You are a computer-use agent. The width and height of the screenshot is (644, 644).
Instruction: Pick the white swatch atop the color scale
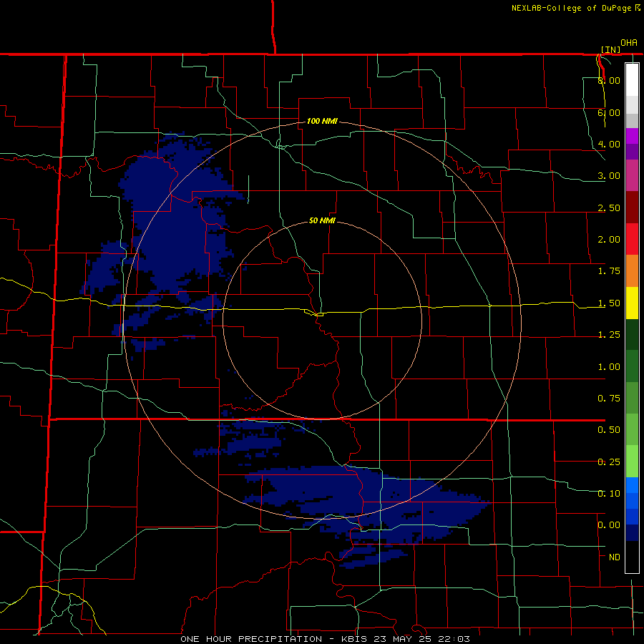[632, 79]
